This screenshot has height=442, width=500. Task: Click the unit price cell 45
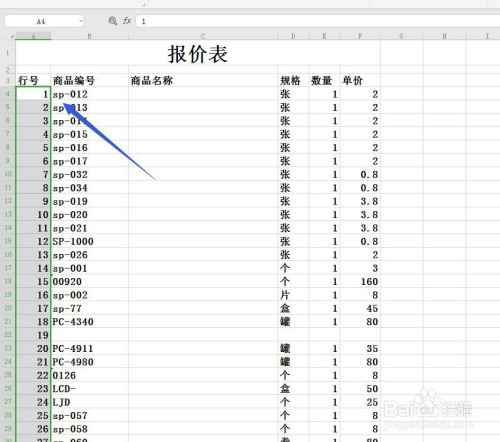pyautogui.click(x=360, y=308)
